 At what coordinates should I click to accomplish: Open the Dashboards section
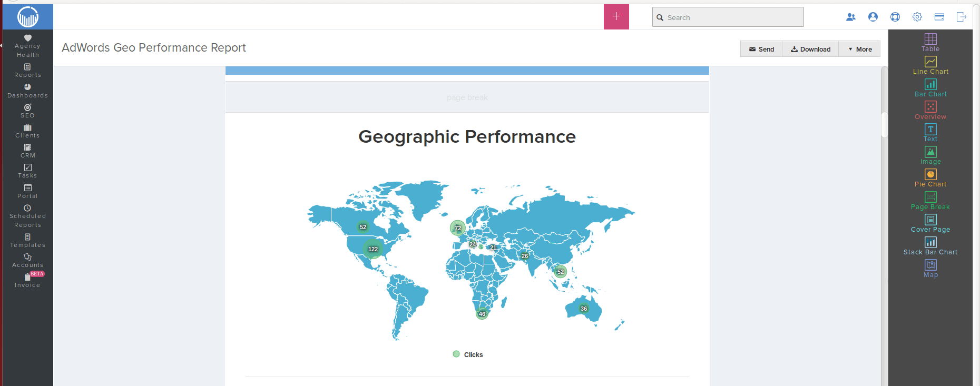coord(27,91)
